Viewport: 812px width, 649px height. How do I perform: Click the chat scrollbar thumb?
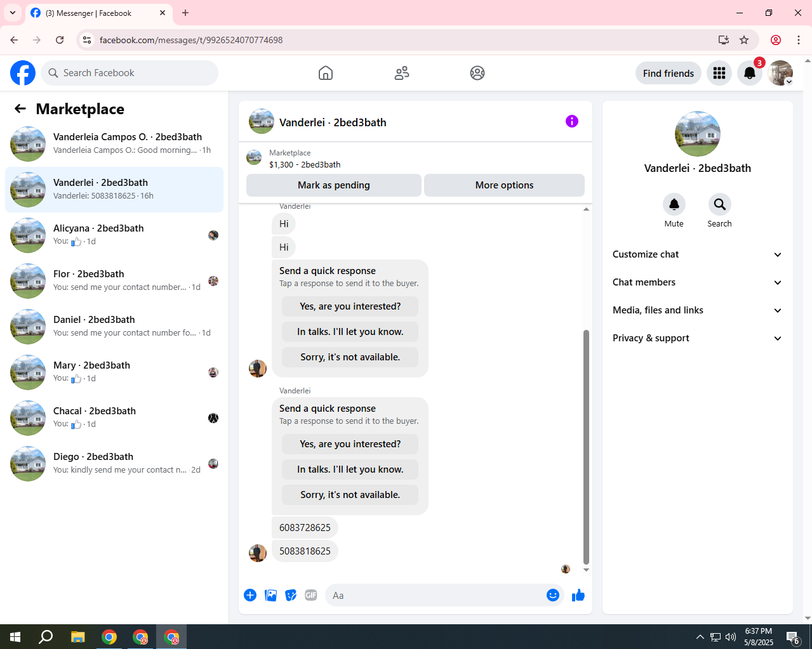tap(586, 447)
